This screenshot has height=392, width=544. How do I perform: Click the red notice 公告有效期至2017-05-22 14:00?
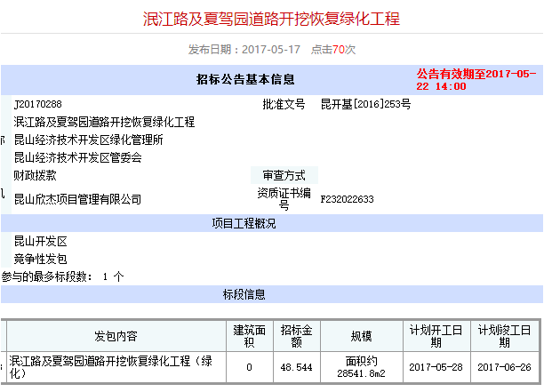point(476,80)
